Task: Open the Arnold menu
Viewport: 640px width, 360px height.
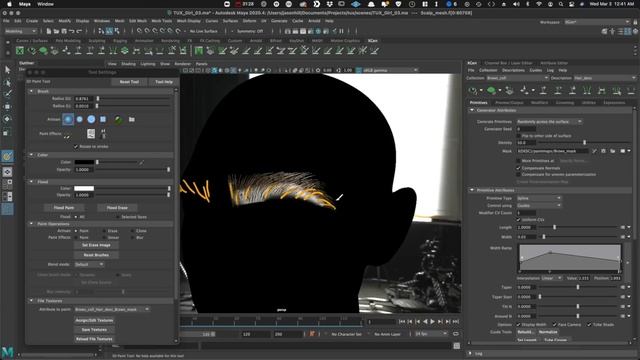Action: tap(314, 21)
